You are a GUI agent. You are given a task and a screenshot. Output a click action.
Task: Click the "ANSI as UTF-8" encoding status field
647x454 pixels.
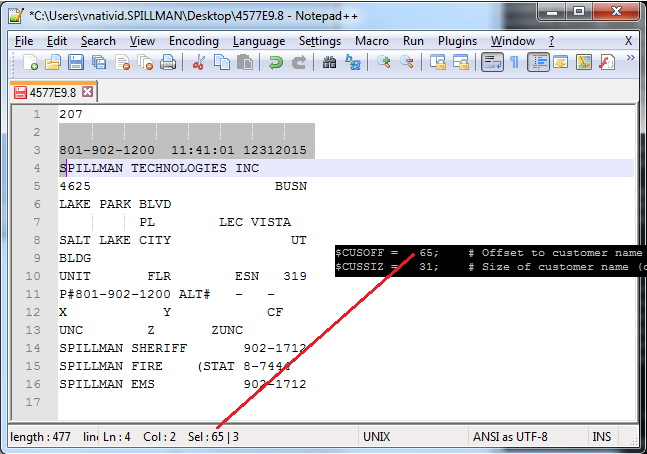510,437
